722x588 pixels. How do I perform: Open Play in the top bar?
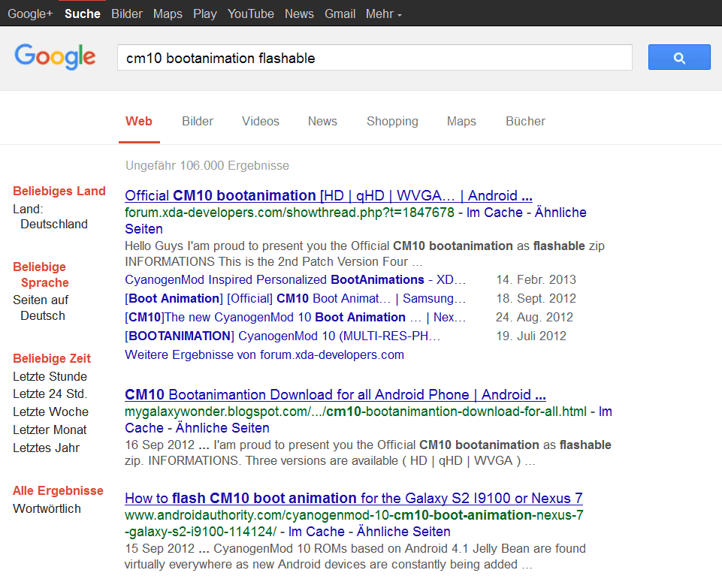coord(205,14)
